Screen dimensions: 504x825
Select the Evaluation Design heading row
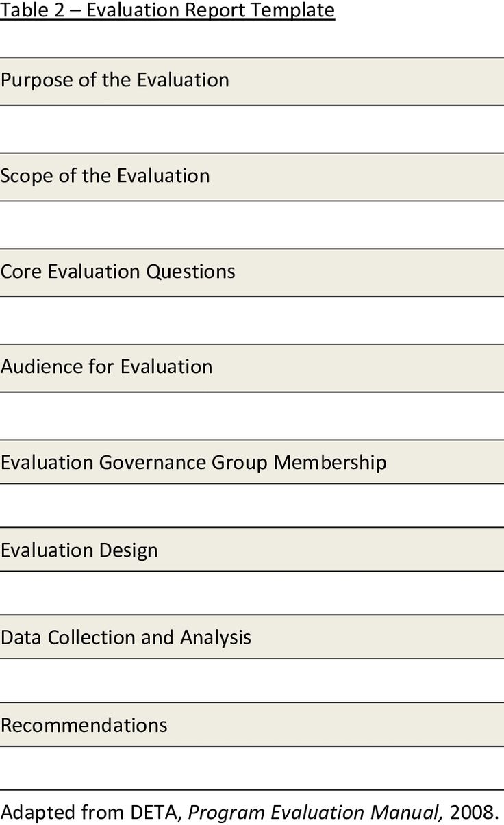pyautogui.click(x=252, y=549)
